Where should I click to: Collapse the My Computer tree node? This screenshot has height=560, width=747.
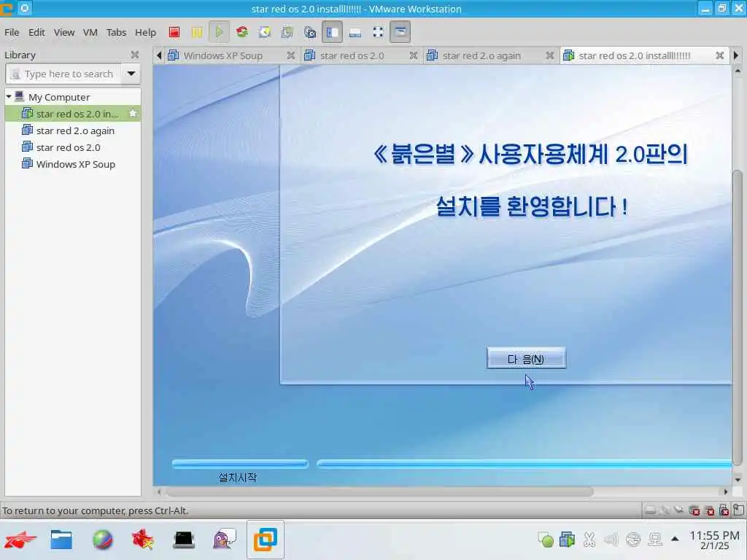[9, 97]
